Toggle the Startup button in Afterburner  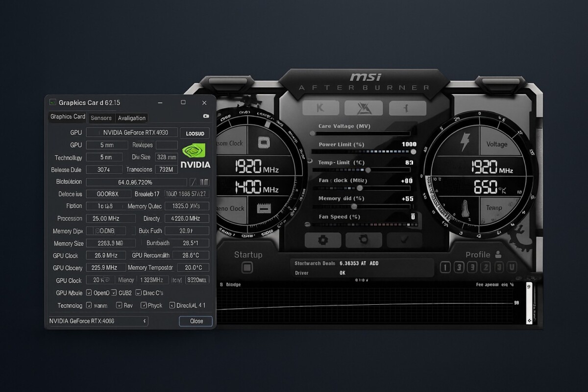point(247,267)
